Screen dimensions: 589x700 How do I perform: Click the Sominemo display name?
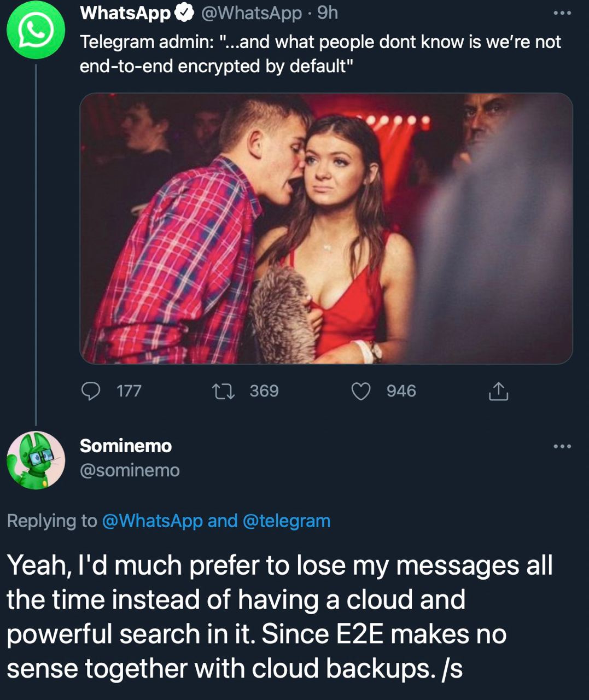(126, 446)
